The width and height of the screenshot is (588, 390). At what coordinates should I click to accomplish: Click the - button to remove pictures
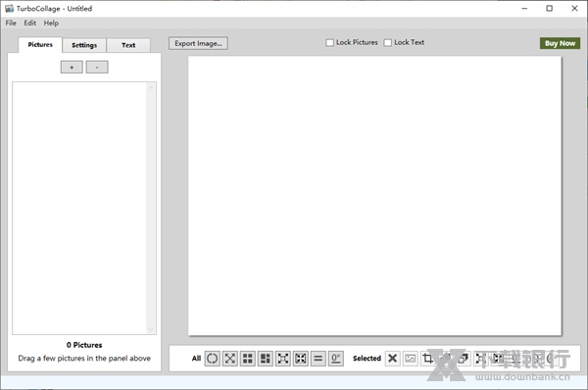pyautogui.click(x=97, y=68)
